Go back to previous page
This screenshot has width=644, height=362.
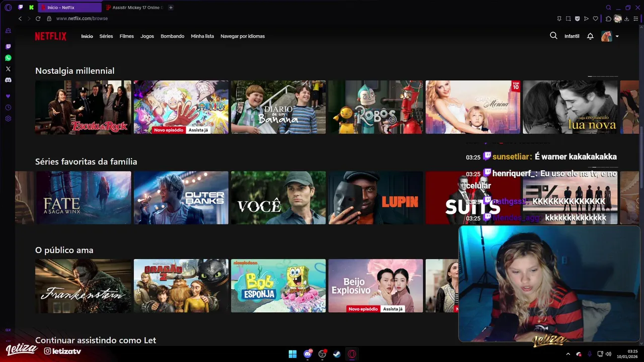tap(20, 19)
